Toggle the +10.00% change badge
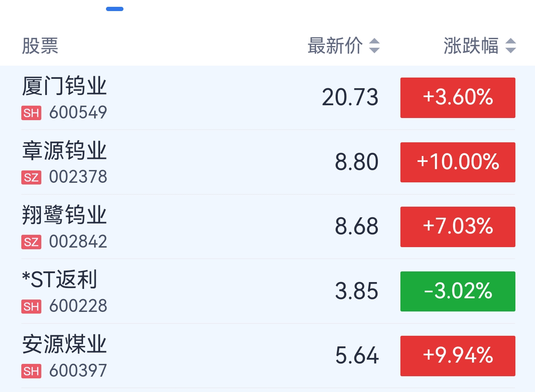Screen dimensions: 535x392 tap(457, 162)
